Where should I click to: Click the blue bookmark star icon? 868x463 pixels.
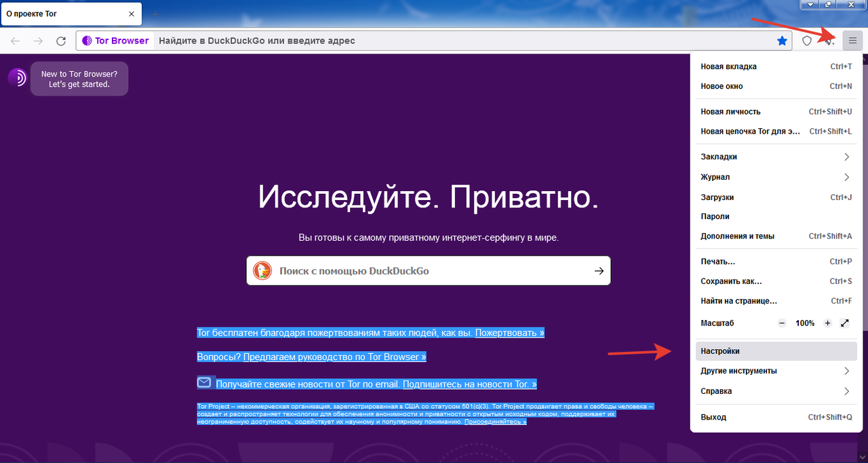click(782, 41)
